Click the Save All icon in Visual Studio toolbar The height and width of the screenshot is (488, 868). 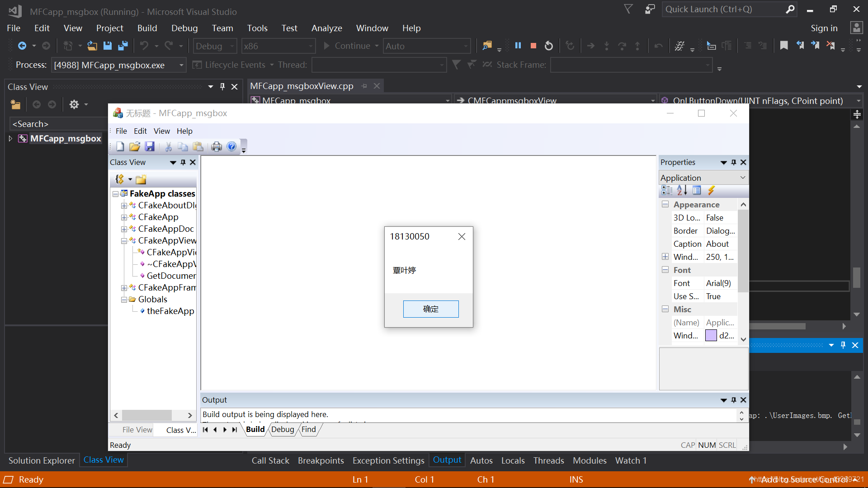point(123,46)
